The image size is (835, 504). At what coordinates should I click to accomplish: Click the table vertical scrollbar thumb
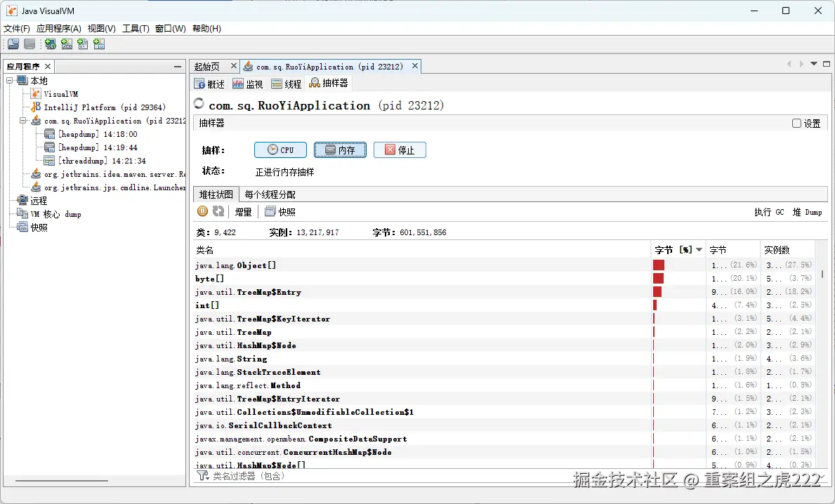pyautogui.click(x=823, y=274)
